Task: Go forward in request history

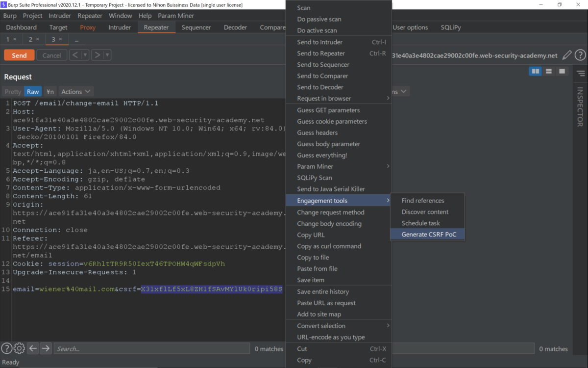Action: 97,55
